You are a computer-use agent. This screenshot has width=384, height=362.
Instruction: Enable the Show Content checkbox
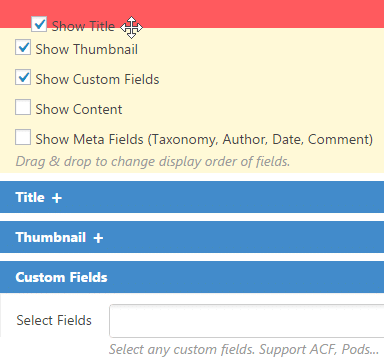(23, 107)
